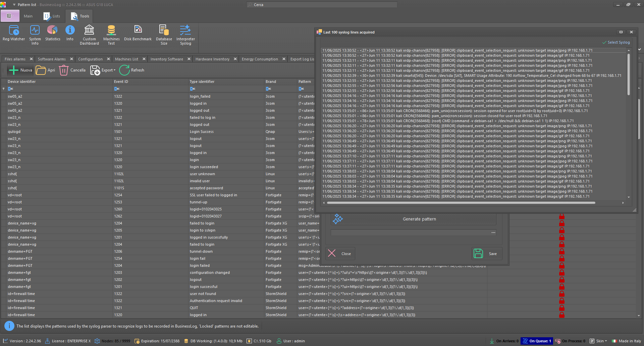
Task: Switch to the Lists ribbon tab
Action: tap(52, 16)
